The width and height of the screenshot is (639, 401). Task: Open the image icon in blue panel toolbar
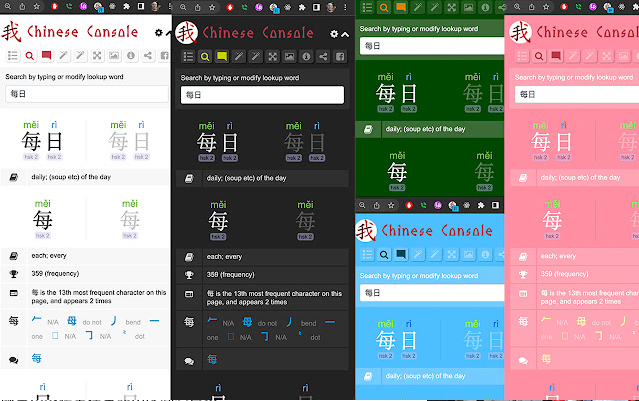[x=469, y=255]
